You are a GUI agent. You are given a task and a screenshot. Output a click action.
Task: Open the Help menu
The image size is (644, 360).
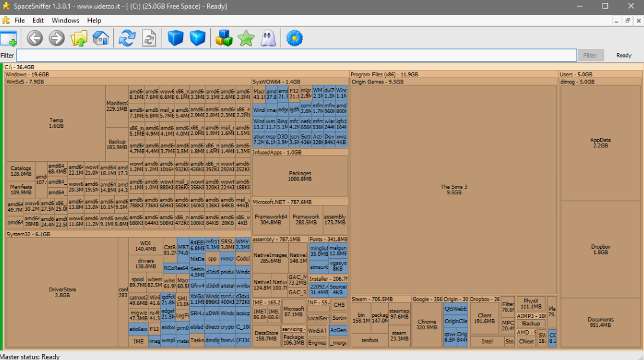(x=94, y=21)
